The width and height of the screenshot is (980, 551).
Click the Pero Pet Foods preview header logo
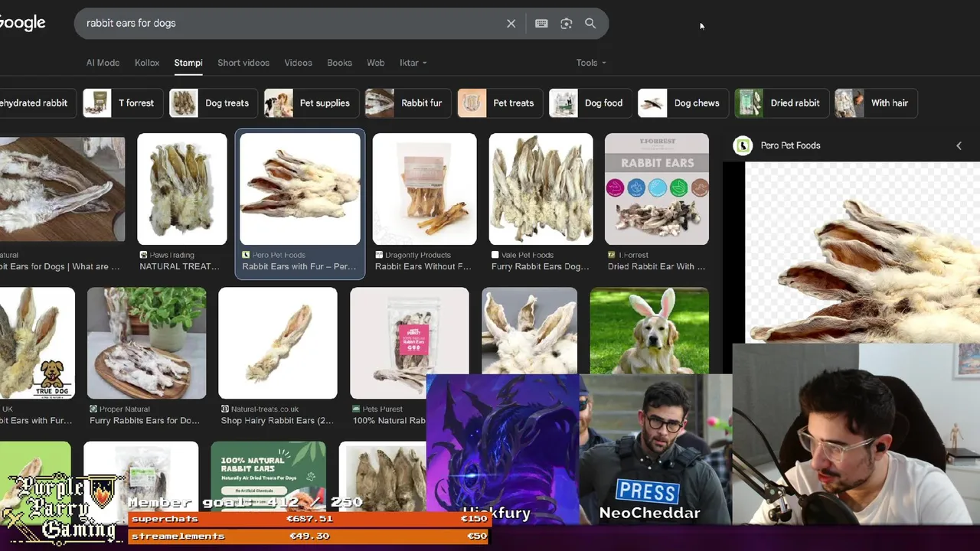(x=743, y=145)
